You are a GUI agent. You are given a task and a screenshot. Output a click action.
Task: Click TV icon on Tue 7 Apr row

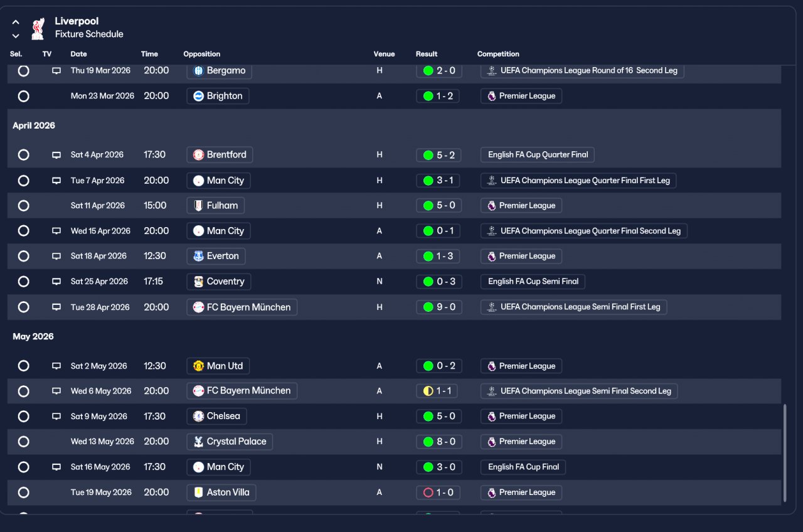click(x=56, y=181)
